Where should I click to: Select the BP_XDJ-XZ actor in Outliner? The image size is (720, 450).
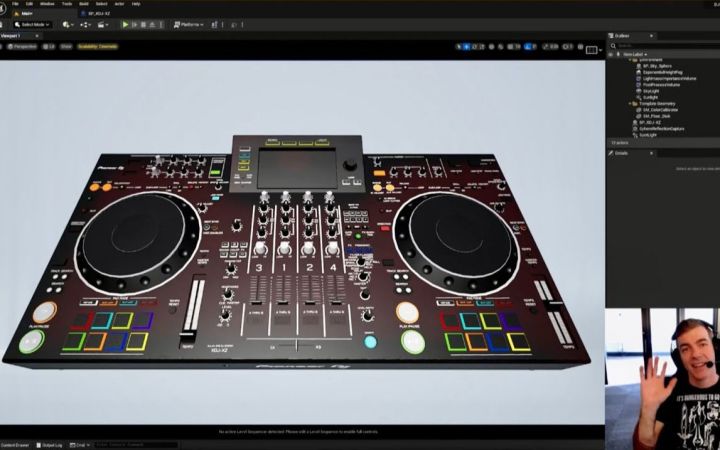pyautogui.click(x=650, y=123)
